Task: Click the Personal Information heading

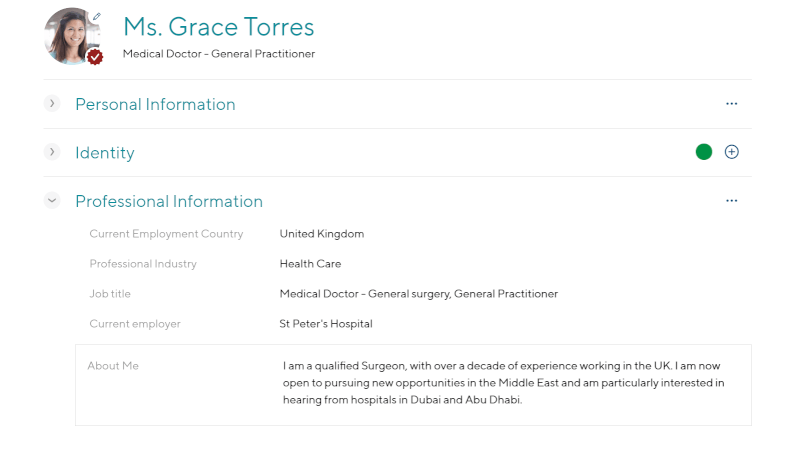Action: (x=155, y=104)
